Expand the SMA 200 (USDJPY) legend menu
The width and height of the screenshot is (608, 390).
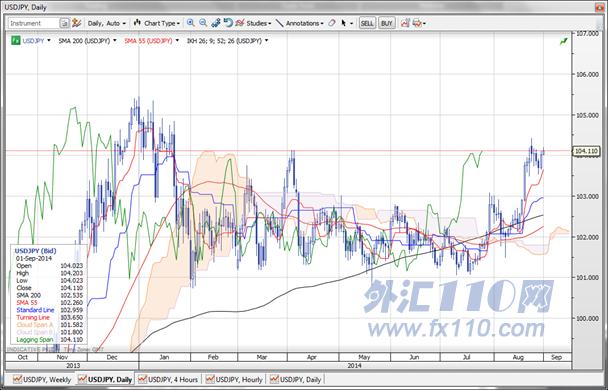click(88, 41)
